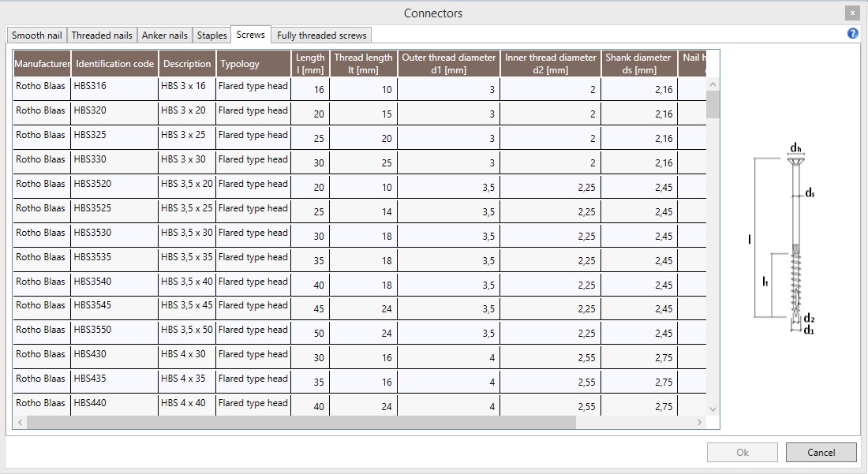Click the vertical scrollbar down arrow
868x474 pixels.
pyautogui.click(x=713, y=409)
